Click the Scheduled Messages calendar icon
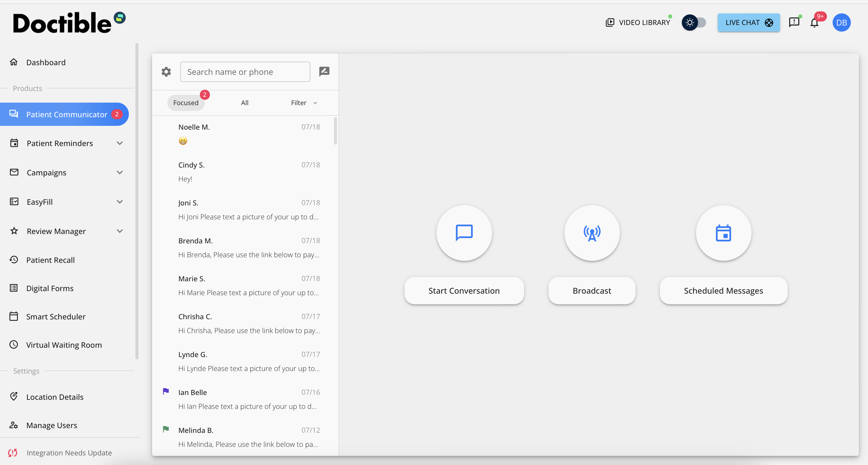 point(723,233)
